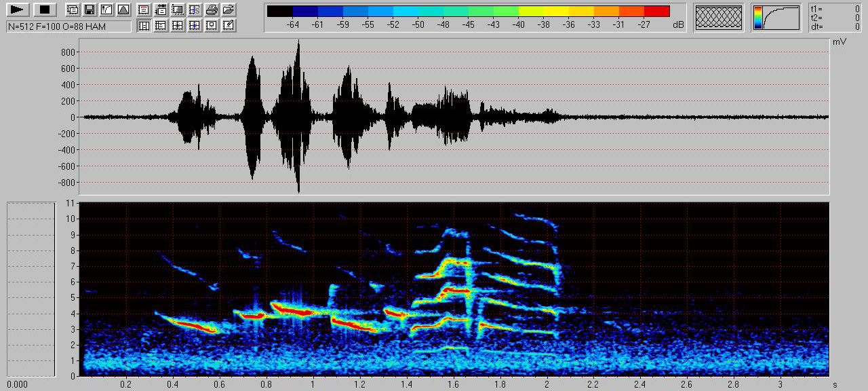
Task: Click the floppy disk Save icon
Action: (x=89, y=10)
